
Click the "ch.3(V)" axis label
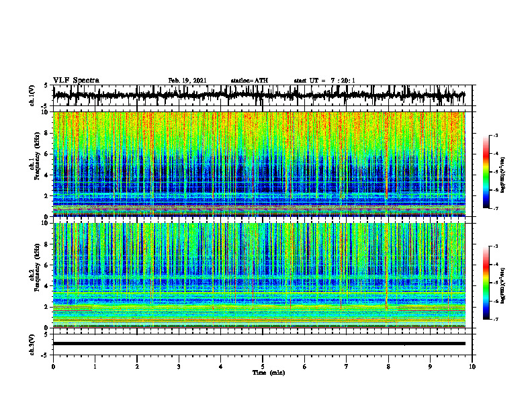click(32, 345)
